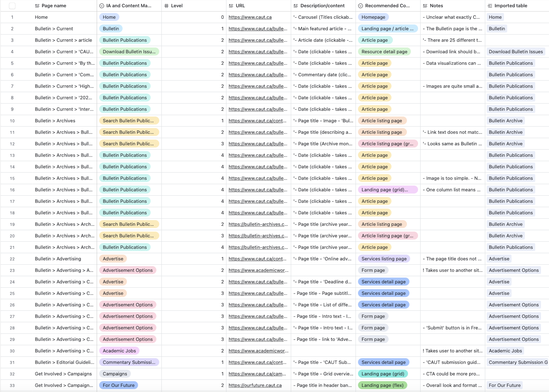Click the Notes column text icon

425,6
